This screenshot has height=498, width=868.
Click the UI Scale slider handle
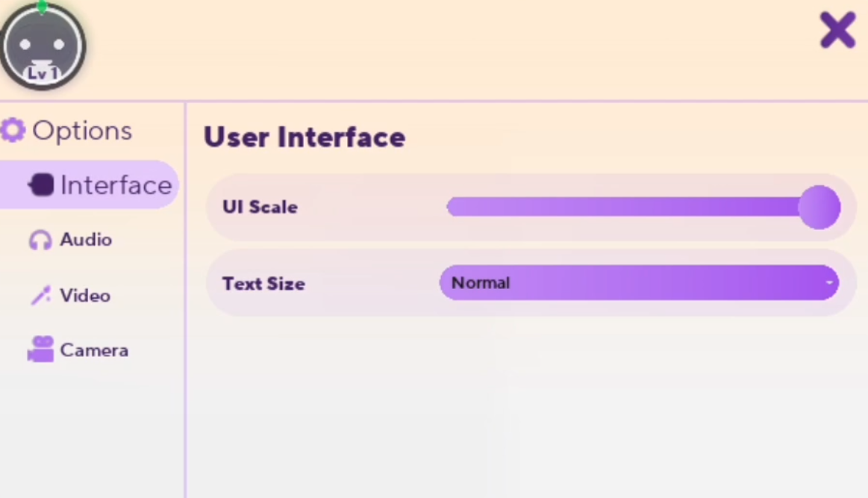click(x=819, y=208)
